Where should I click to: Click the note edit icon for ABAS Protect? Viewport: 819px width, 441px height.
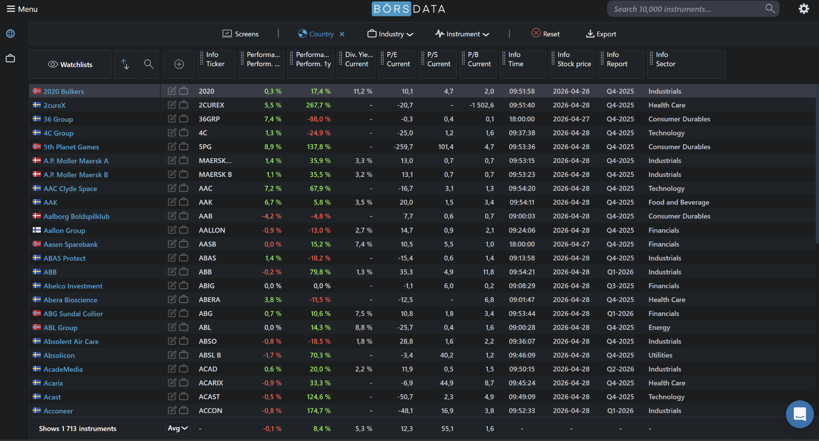(x=172, y=258)
